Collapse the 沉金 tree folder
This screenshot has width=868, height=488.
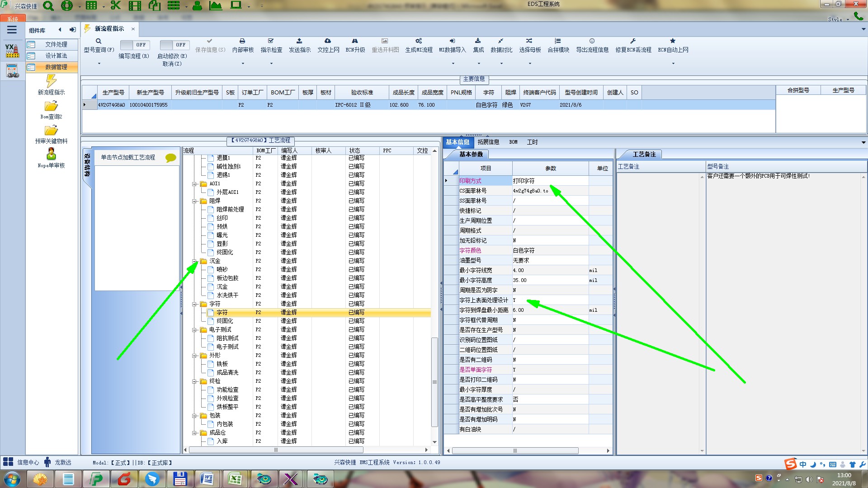tap(195, 261)
